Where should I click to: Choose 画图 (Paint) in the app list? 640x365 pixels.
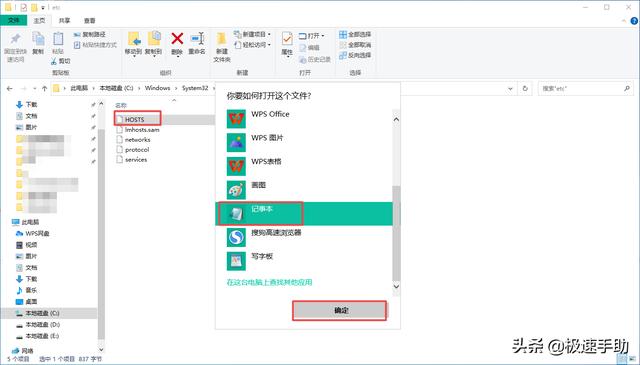click(x=304, y=189)
